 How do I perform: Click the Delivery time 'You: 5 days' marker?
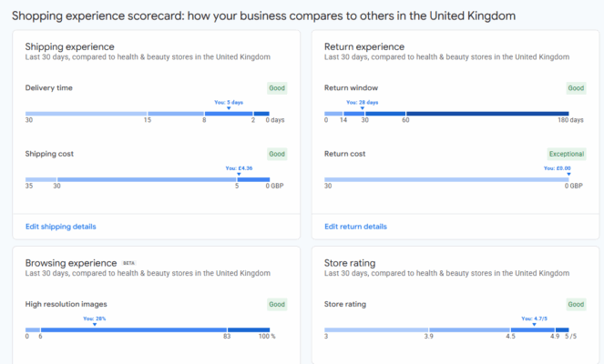point(229,105)
